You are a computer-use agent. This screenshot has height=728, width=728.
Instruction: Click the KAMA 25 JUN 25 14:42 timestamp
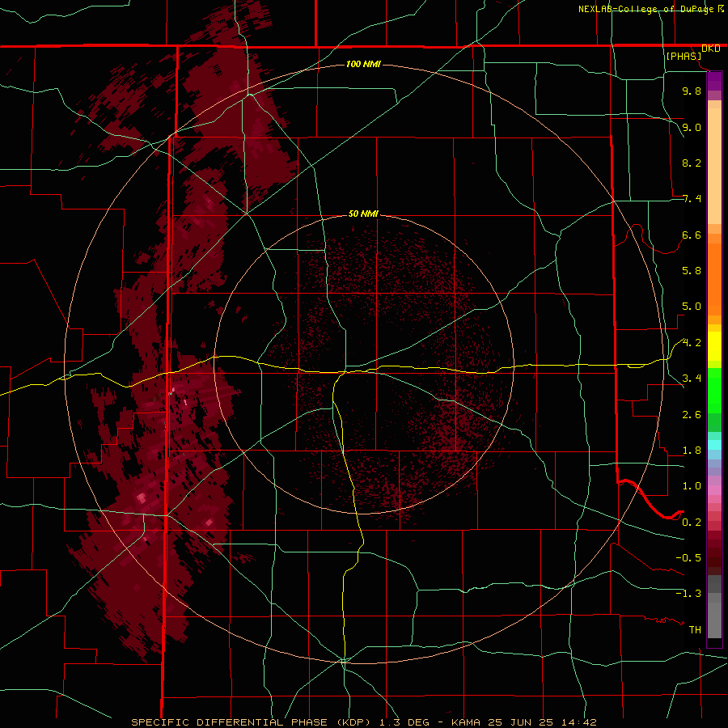523,722
